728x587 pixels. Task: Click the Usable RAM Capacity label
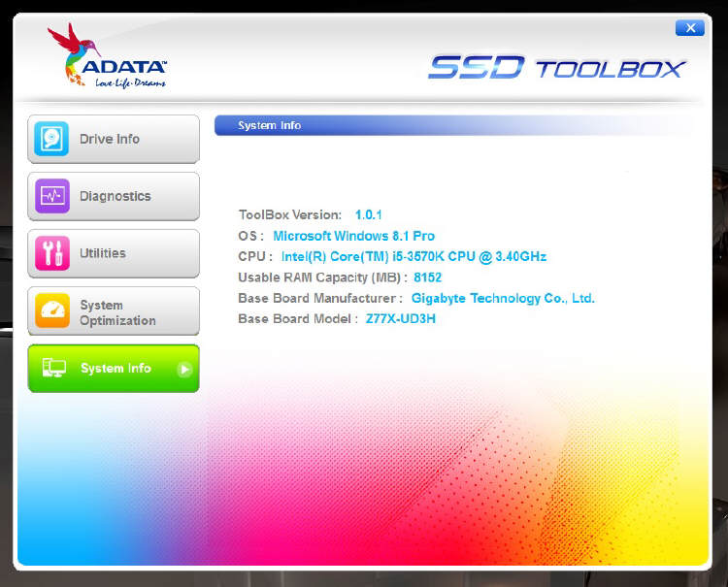(x=322, y=277)
